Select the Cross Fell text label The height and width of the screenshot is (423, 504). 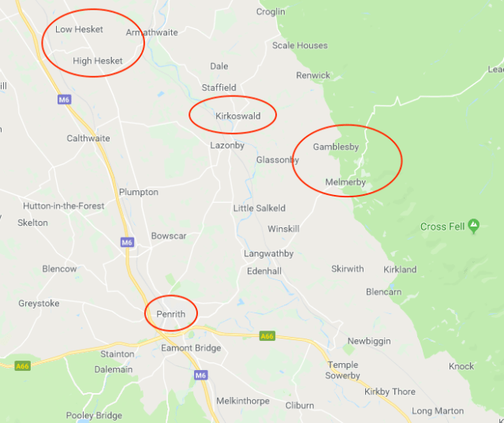442,226
